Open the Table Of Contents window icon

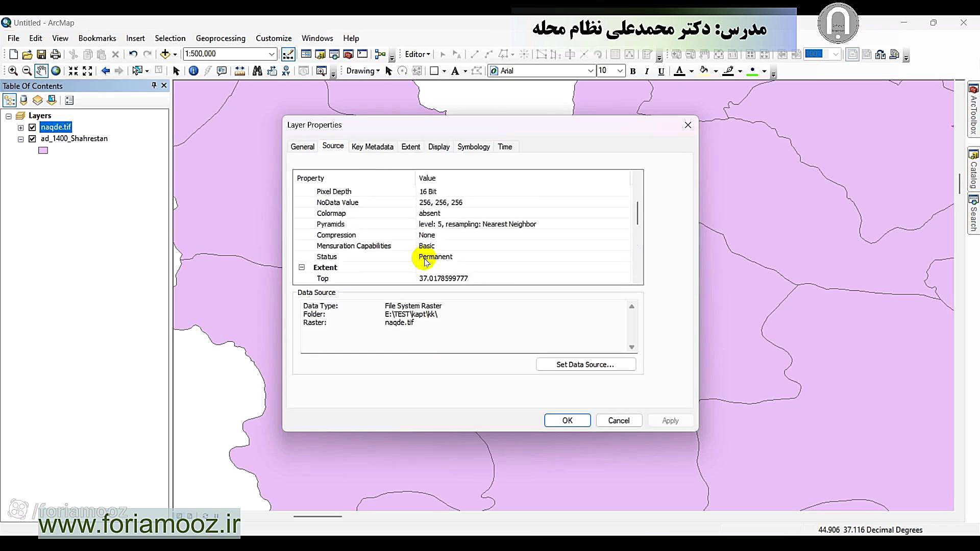pos(306,54)
